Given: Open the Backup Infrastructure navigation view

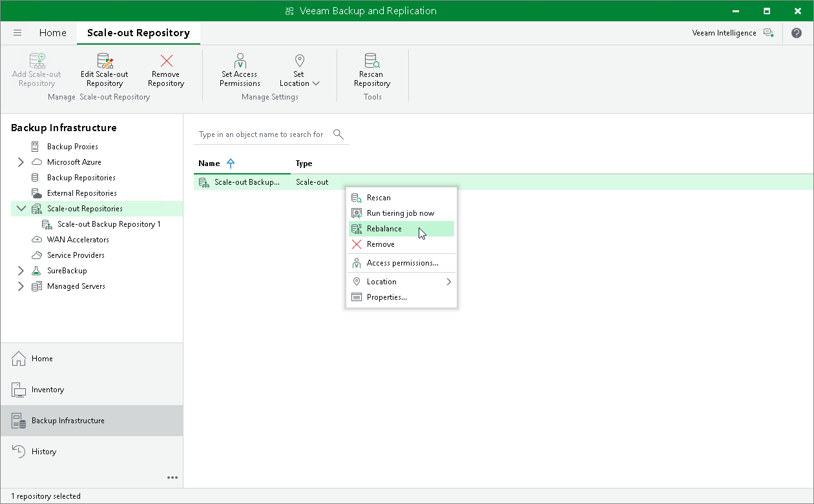Looking at the screenshot, I should [92, 421].
